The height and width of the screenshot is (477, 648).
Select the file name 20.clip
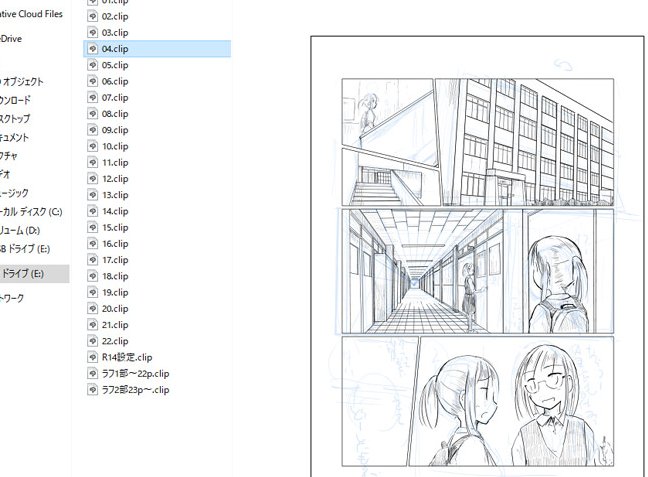tap(115, 308)
